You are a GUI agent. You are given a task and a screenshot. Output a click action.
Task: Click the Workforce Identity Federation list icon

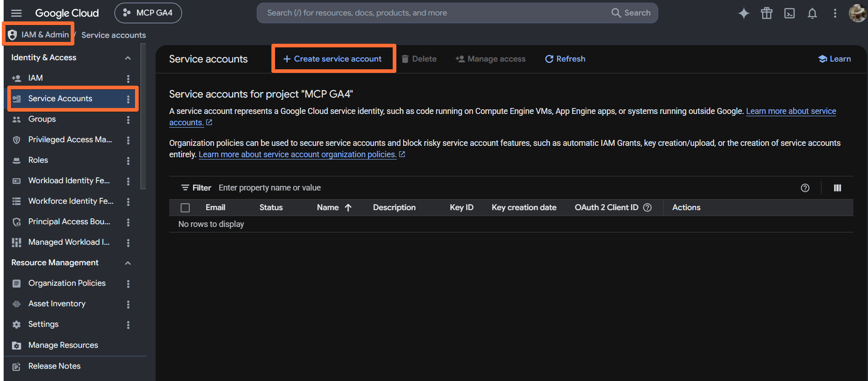point(16,201)
